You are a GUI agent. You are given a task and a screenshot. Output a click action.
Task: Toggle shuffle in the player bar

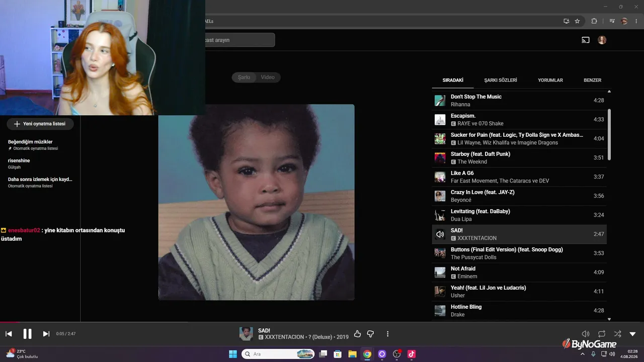tap(617, 334)
